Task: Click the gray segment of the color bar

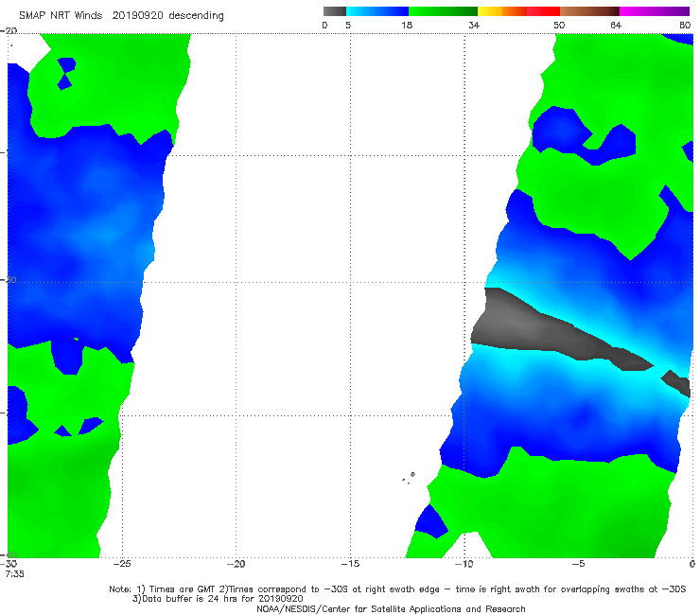Action: [x=334, y=11]
